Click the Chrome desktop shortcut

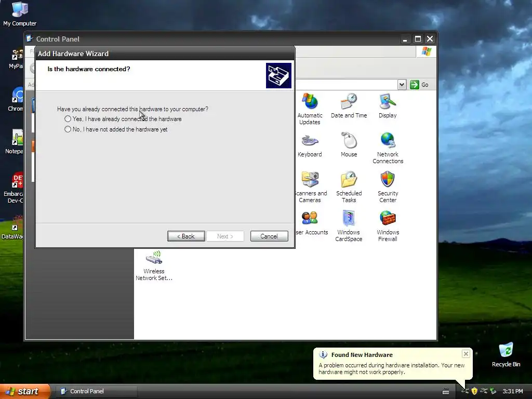pos(16,99)
